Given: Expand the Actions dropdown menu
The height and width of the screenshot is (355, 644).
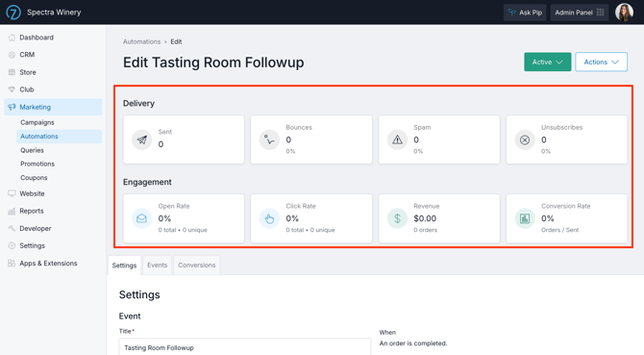Looking at the screenshot, I should coord(602,62).
